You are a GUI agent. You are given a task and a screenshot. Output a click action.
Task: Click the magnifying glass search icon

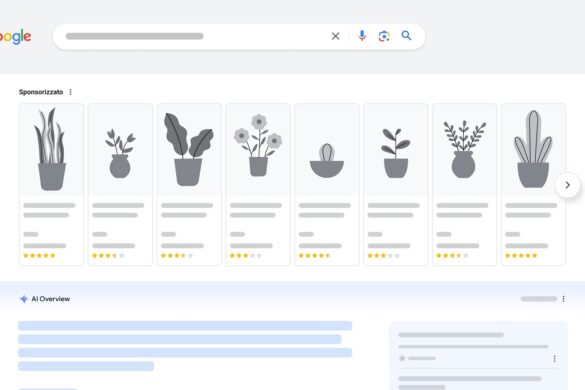point(406,36)
